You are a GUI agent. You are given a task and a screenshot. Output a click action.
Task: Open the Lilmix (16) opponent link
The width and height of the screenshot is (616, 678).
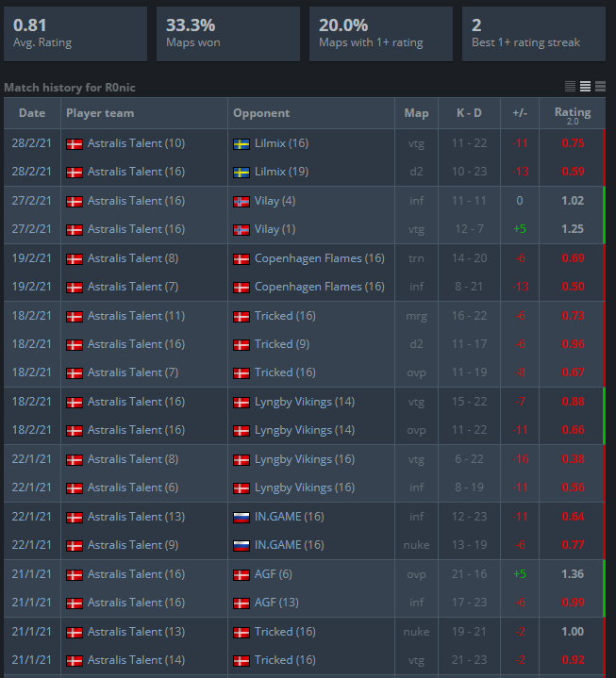click(x=281, y=143)
